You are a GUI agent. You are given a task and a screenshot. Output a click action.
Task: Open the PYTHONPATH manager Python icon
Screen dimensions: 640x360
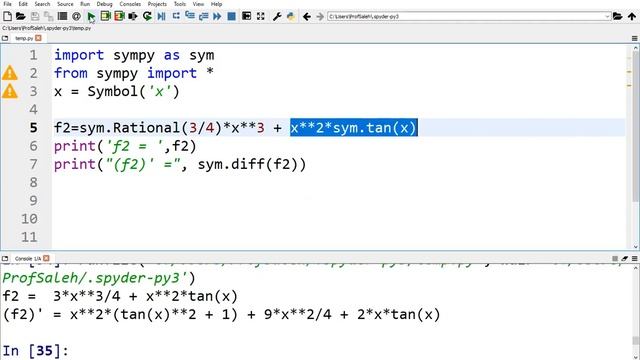pyautogui.click(x=291, y=16)
